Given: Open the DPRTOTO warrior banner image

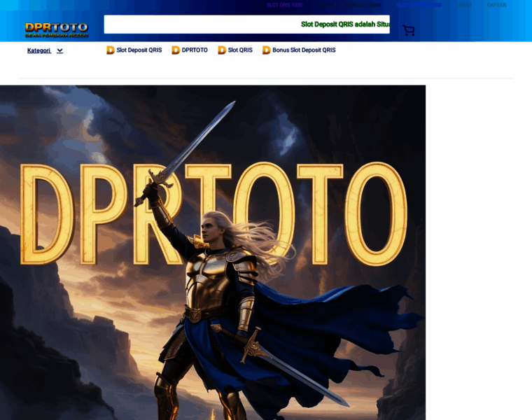Looking at the screenshot, I should pyautogui.click(x=213, y=252).
